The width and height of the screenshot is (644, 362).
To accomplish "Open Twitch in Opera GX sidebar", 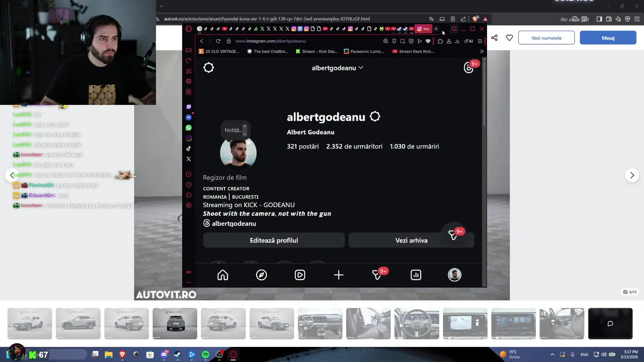I will pos(189,107).
